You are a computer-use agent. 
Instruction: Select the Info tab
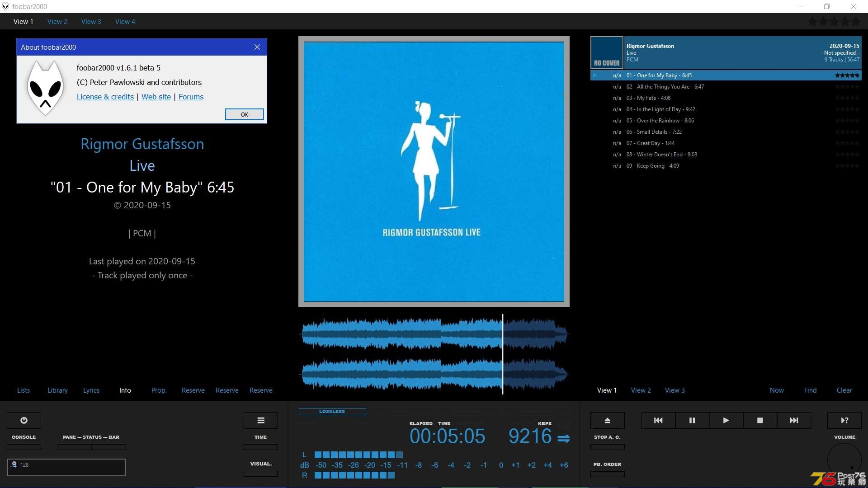point(125,390)
